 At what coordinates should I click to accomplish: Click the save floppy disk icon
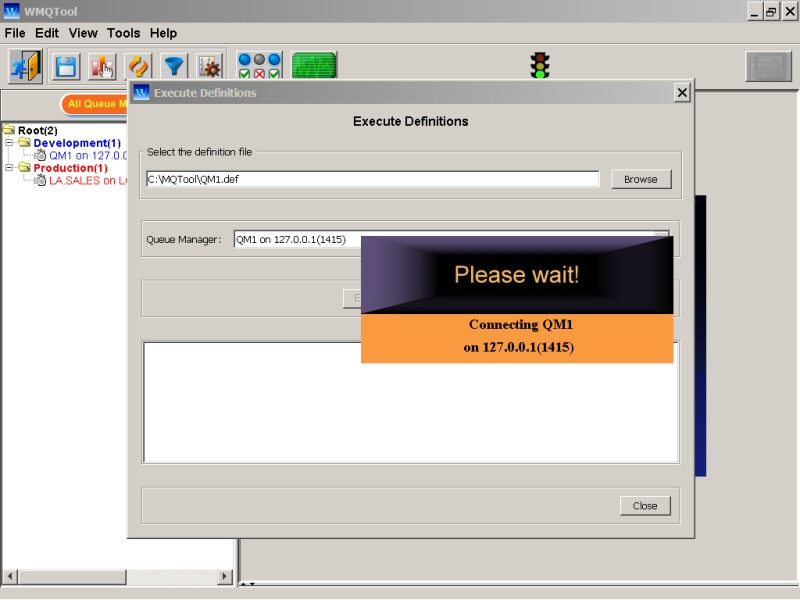coord(66,66)
